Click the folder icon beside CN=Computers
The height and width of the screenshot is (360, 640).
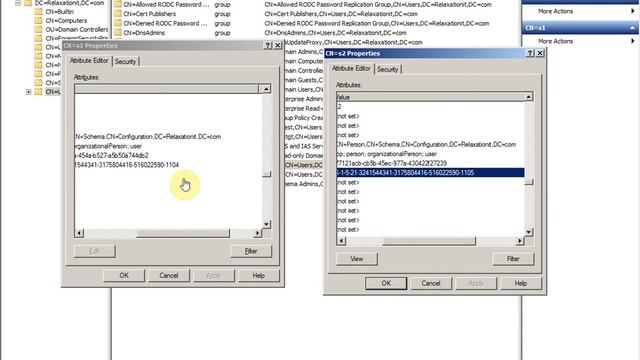pos(38,20)
